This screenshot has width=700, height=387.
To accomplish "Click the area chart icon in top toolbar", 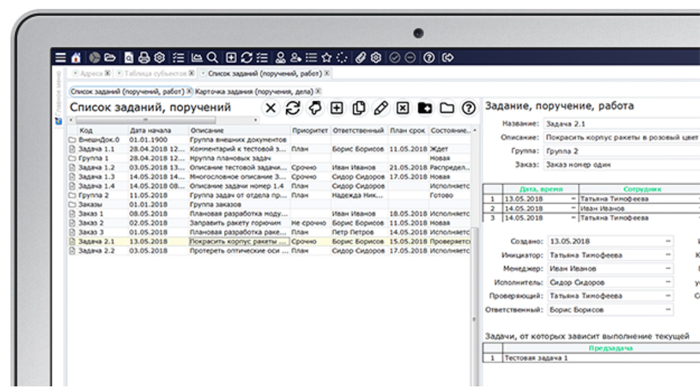I will click(x=196, y=58).
